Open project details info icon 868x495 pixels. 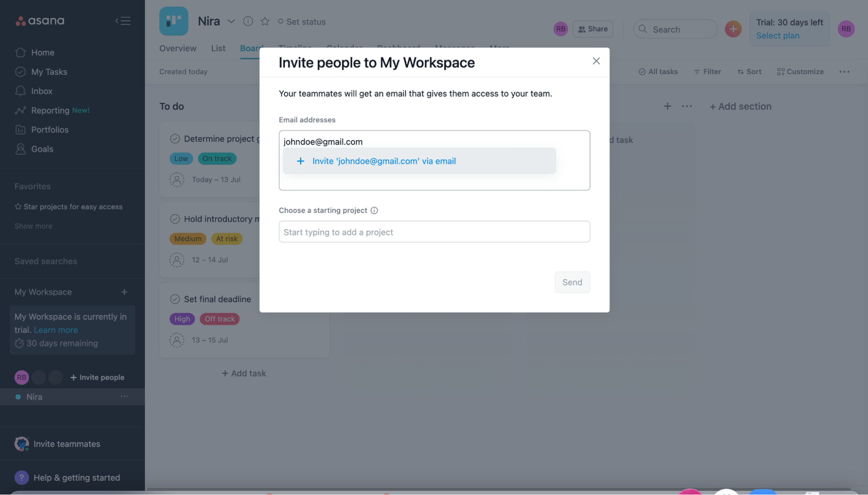[248, 21]
